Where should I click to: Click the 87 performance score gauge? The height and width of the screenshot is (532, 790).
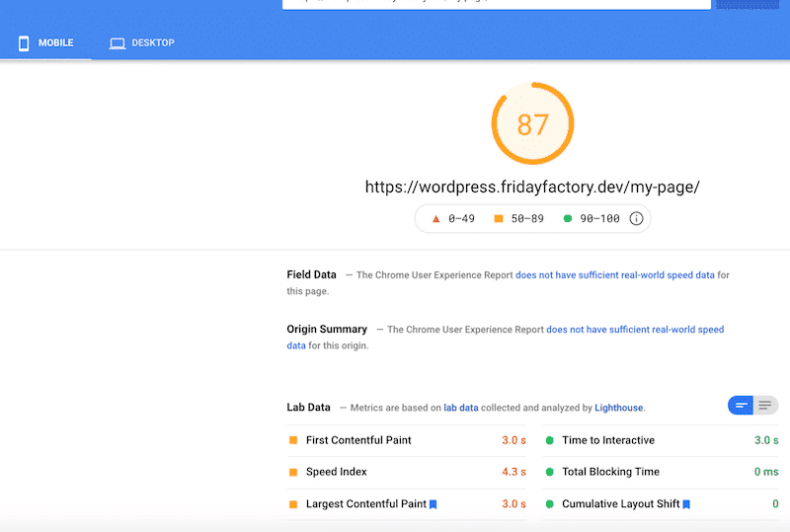tap(532, 124)
